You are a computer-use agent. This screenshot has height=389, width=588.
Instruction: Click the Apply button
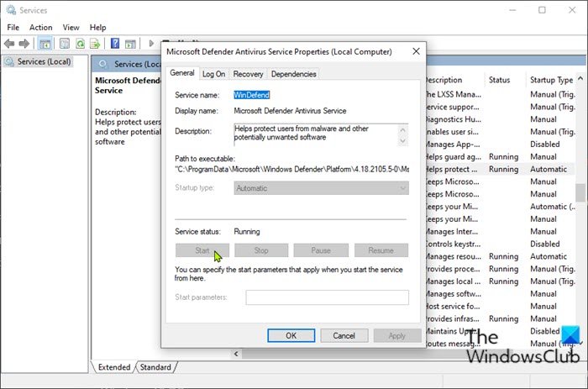click(396, 335)
